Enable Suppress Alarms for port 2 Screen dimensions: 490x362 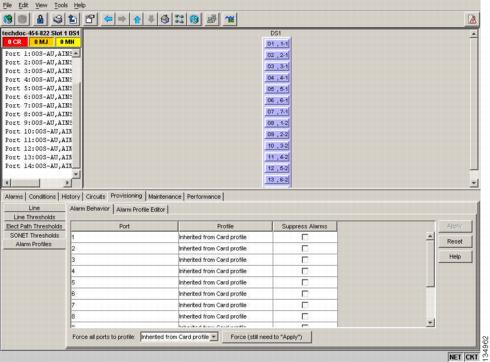(x=305, y=248)
